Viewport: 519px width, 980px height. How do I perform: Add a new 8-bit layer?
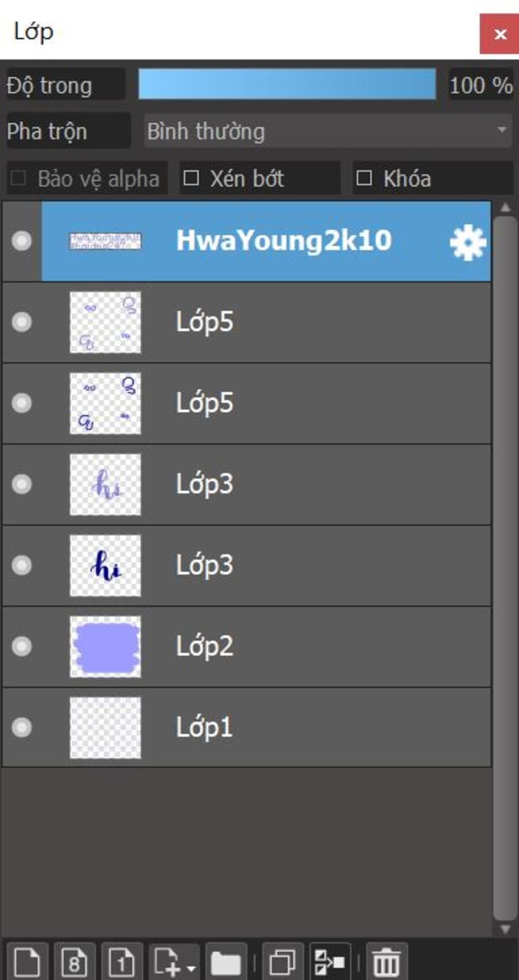click(x=75, y=961)
